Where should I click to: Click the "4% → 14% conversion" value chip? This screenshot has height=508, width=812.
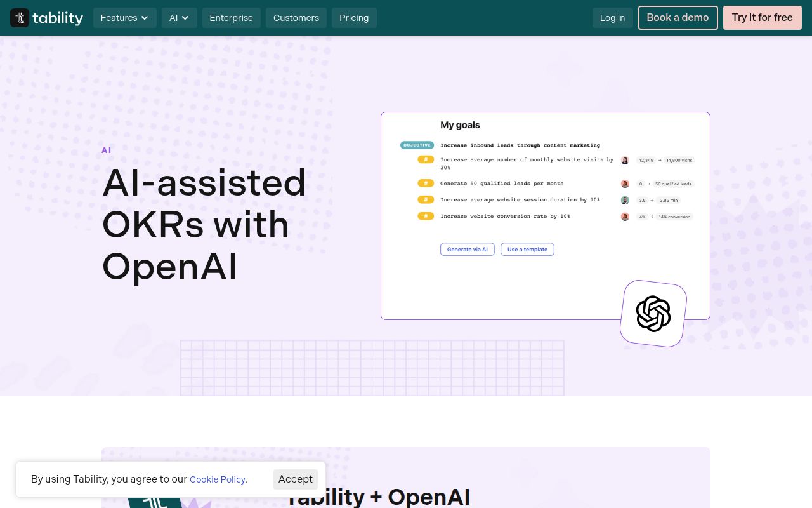[x=664, y=217]
